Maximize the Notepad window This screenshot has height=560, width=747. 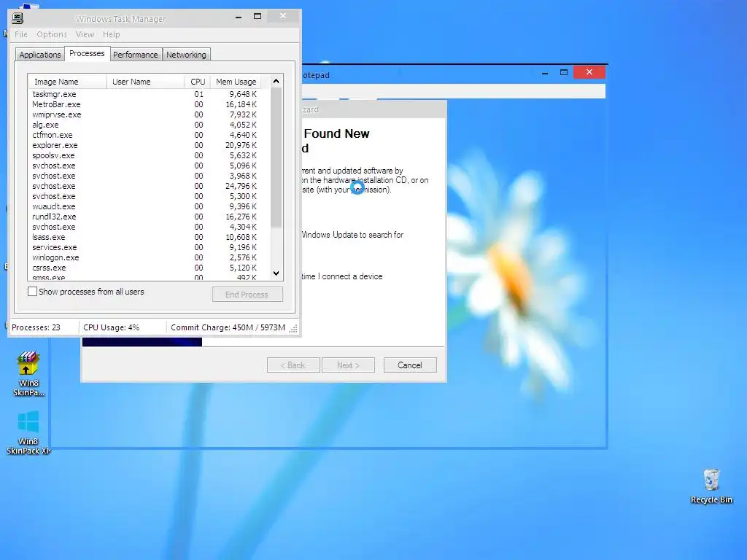coord(564,72)
